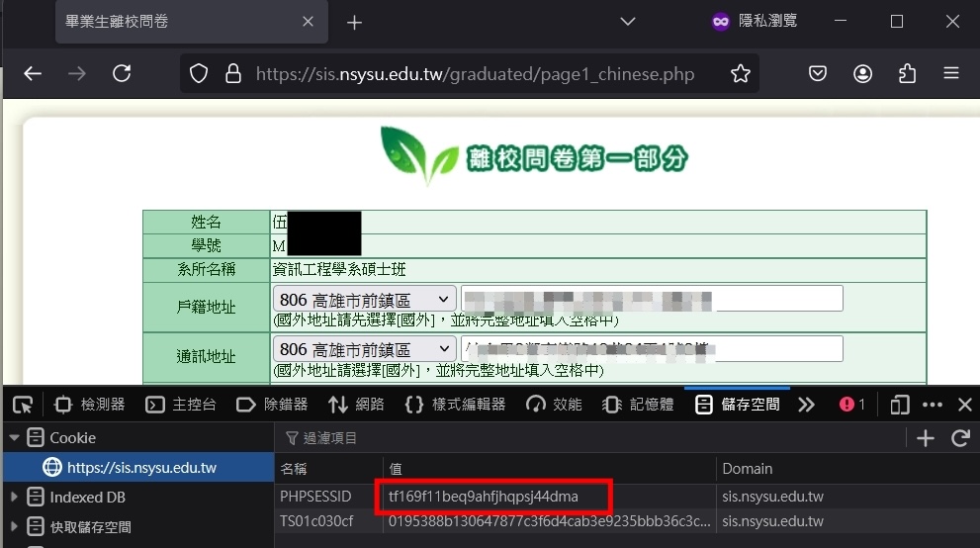The height and width of the screenshot is (548, 980).
Task: Switch to the 除錯器 debugger tab
Action: pyautogui.click(x=272, y=405)
